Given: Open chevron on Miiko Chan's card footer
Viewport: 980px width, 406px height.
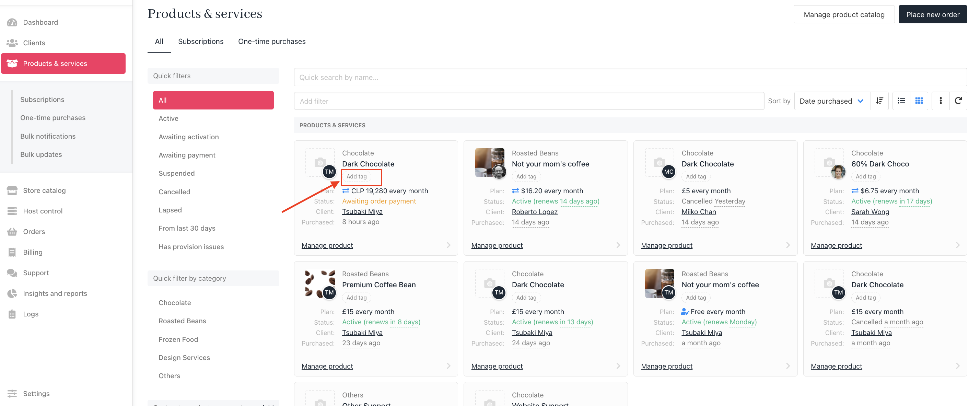Looking at the screenshot, I should click(x=787, y=245).
